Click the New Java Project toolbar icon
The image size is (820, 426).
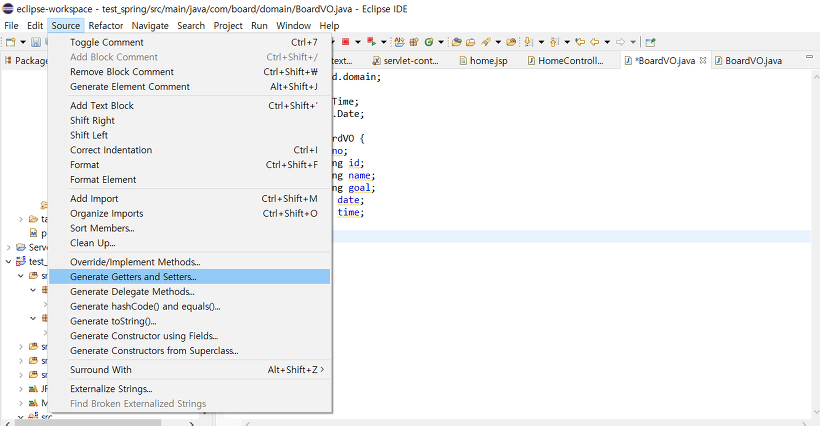[400, 42]
